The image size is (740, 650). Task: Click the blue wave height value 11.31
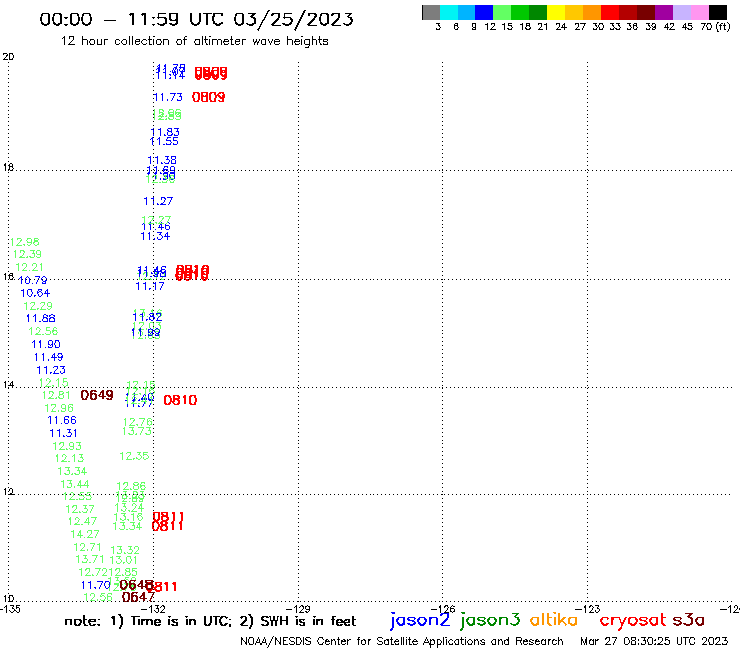[x=63, y=433]
